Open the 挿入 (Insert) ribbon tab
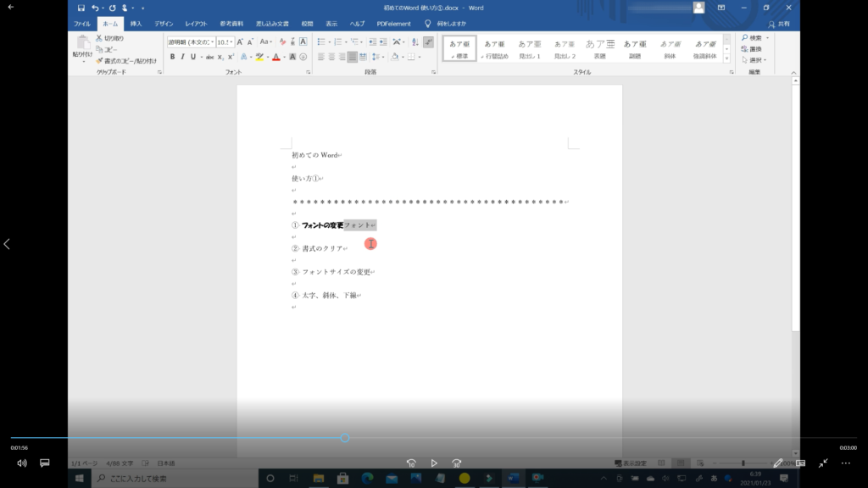 point(136,24)
